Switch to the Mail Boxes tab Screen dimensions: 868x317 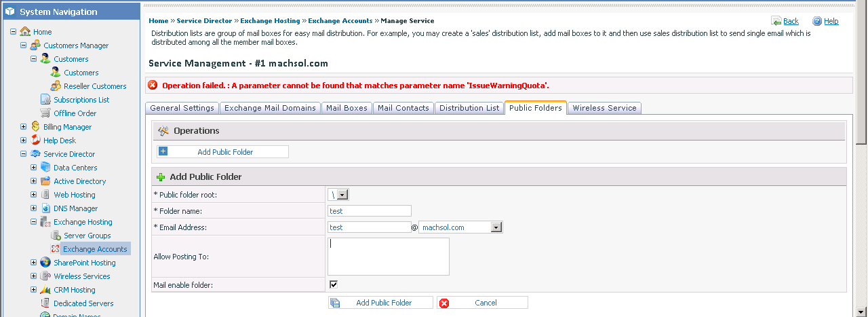point(347,108)
